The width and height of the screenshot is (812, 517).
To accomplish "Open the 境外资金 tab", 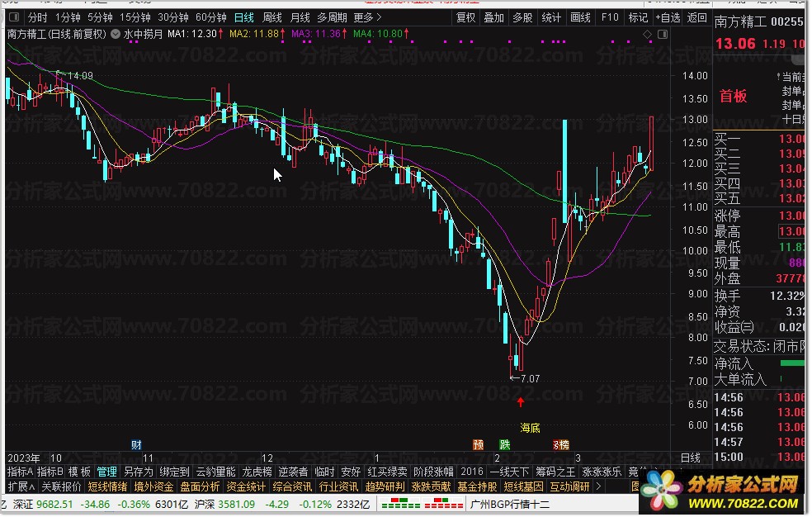I will coord(153,487).
